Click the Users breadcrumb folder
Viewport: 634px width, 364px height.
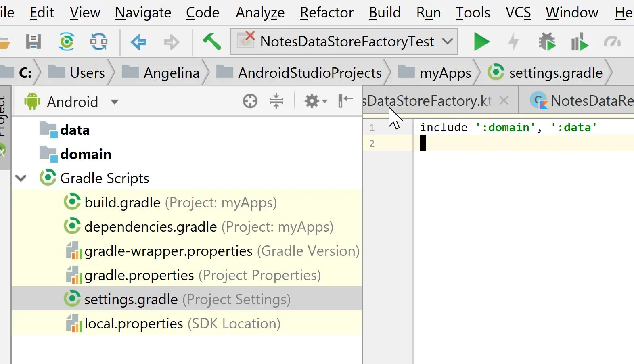coord(77,73)
